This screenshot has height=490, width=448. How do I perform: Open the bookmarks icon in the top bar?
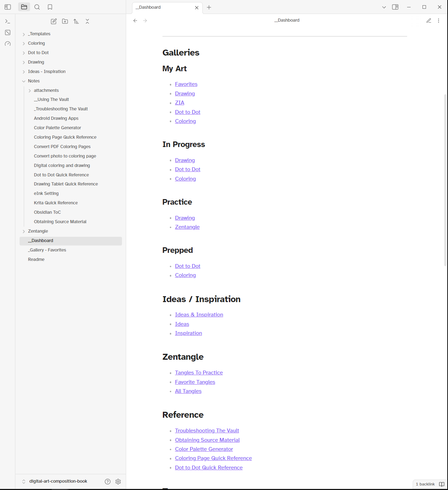point(50,7)
